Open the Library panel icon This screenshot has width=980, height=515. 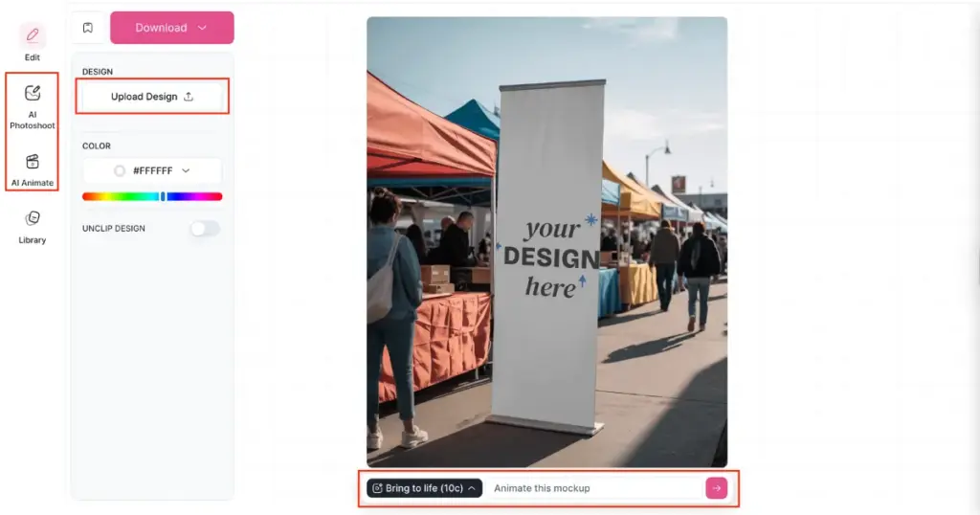pos(33,218)
